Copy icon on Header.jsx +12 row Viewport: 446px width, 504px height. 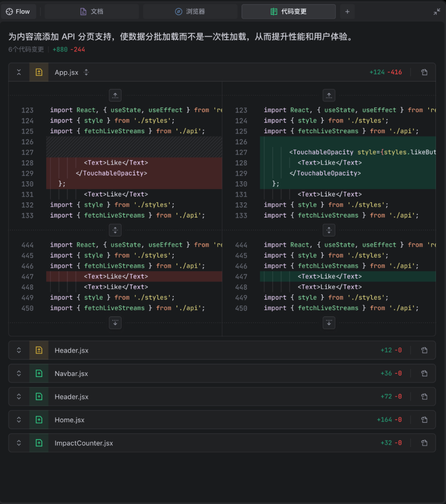pyautogui.click(x=424, y=350)
